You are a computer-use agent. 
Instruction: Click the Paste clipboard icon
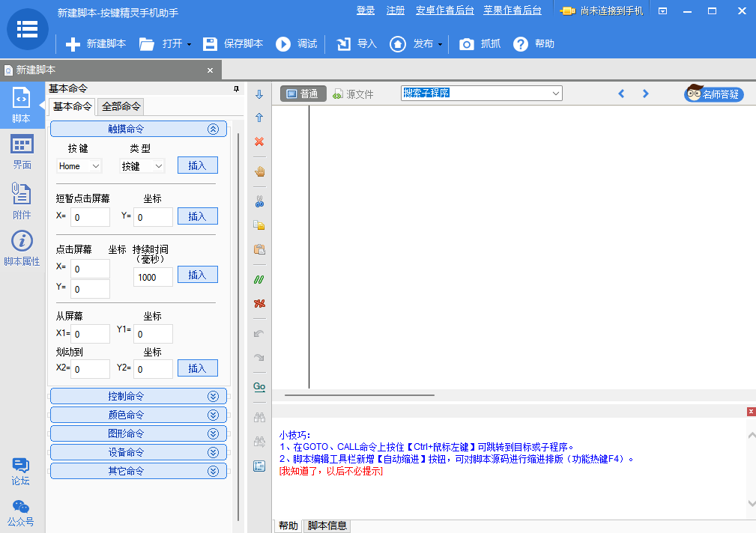(258, 249)
